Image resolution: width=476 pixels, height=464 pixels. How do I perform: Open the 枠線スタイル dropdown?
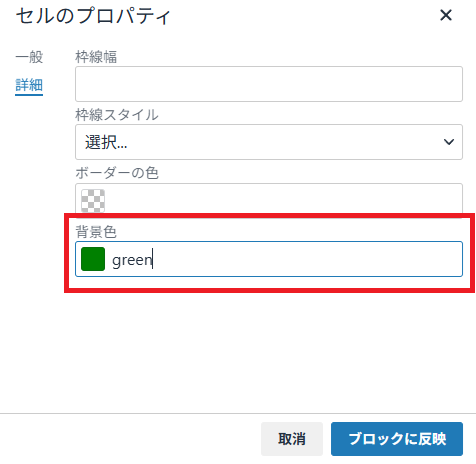point(269,142)
